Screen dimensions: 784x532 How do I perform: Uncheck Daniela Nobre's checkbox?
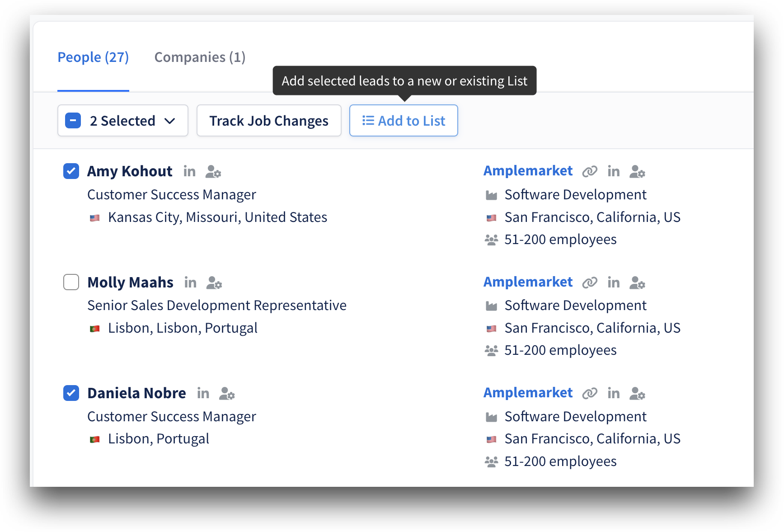[71, 393]
